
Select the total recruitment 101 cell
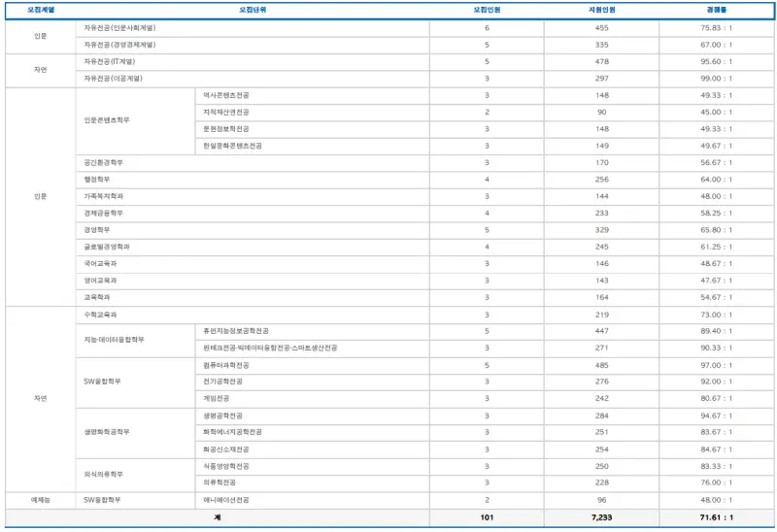point(487,517)
